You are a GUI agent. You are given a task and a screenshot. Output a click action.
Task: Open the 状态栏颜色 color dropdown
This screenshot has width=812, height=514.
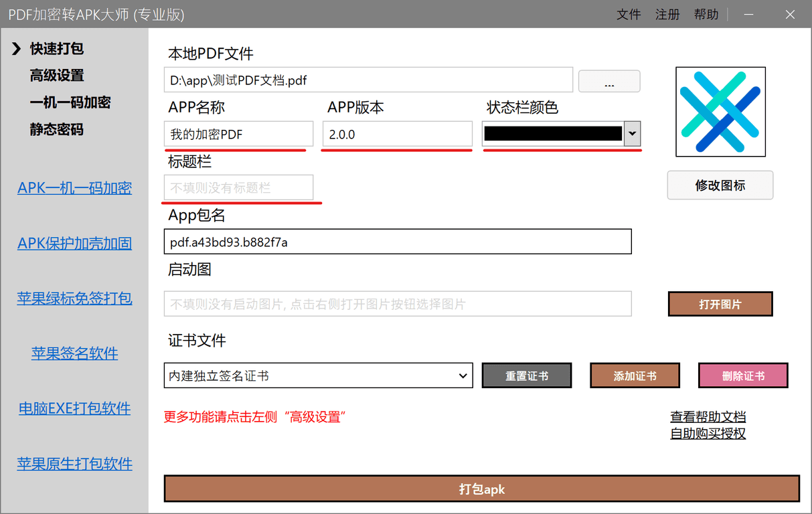tap(631, 134)
